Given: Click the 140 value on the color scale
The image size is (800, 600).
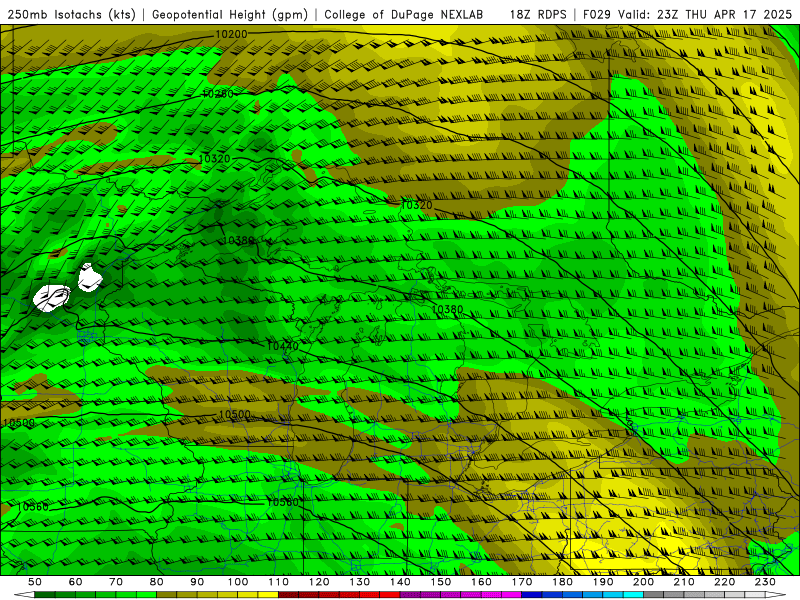Looking at the screenshot, I should pos(401,582).
